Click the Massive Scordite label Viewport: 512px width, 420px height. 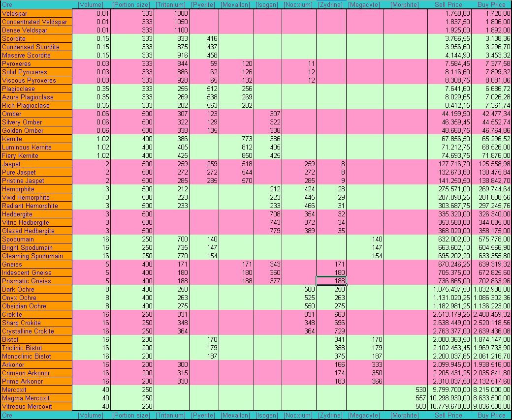click(x=36, y=55)
